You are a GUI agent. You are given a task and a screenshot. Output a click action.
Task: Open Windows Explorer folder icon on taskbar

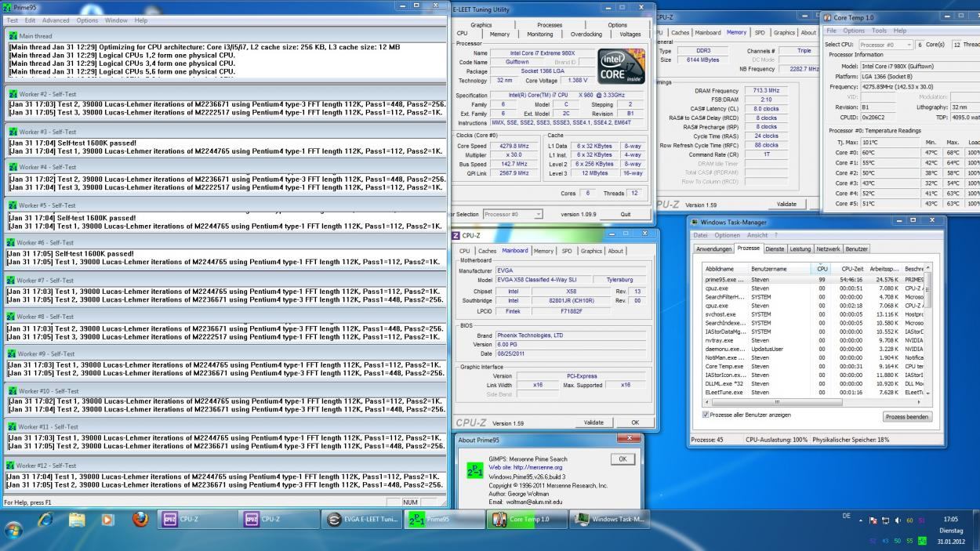pos(77,520)
